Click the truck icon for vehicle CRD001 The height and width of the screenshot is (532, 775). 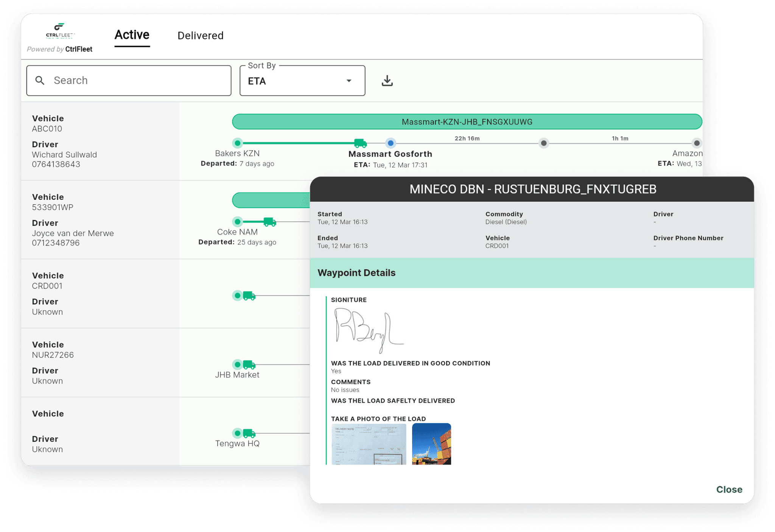[249, 296]
